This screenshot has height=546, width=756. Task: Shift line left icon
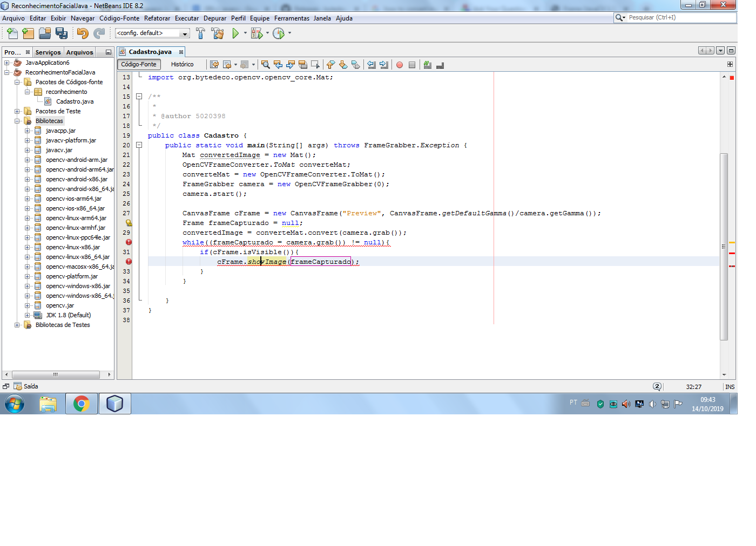pos(372,65)
